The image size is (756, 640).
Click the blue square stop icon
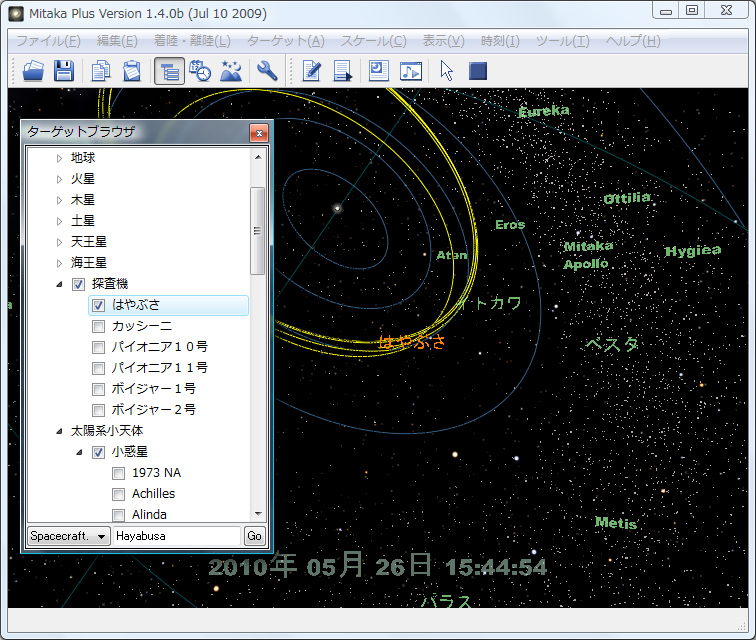click(x=478, y=71)
